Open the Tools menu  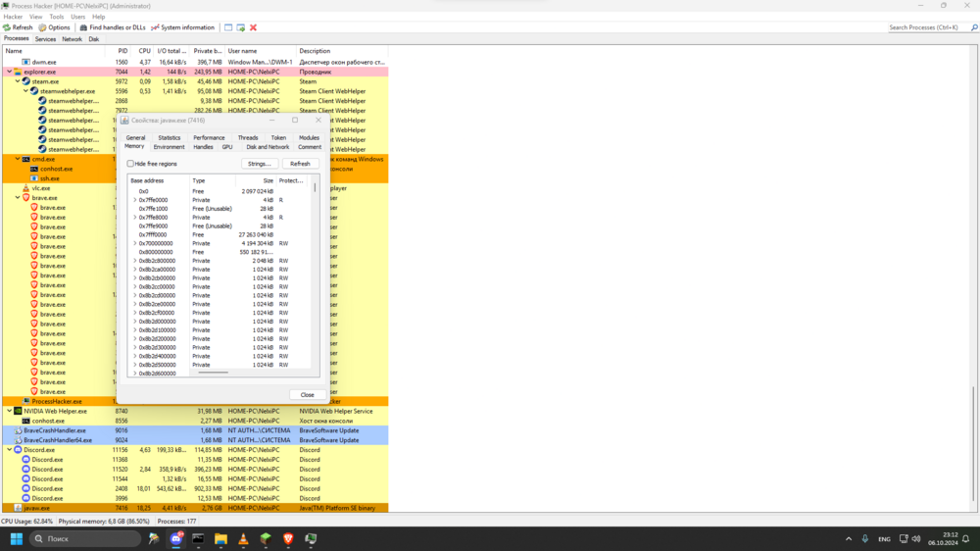[56, 17]
